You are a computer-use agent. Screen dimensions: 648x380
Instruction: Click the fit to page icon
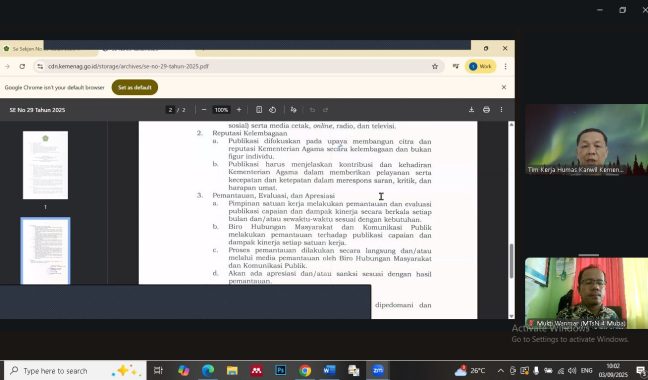259,110
